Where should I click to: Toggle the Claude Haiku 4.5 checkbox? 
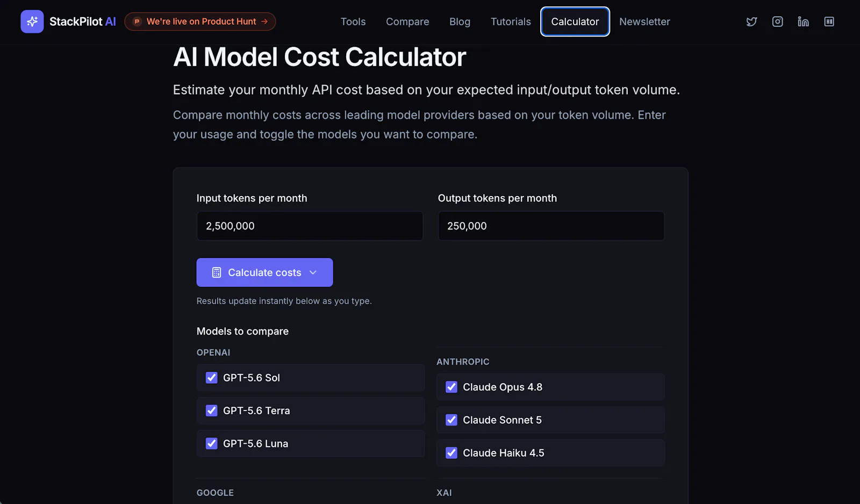(x=451, y=452)
